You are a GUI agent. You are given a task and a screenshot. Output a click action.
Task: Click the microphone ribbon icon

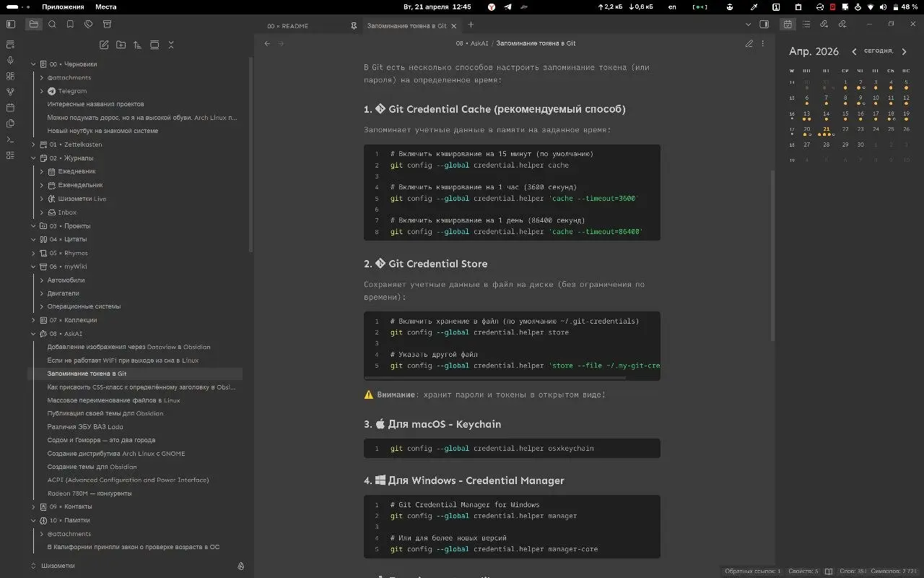pos(10,61)
